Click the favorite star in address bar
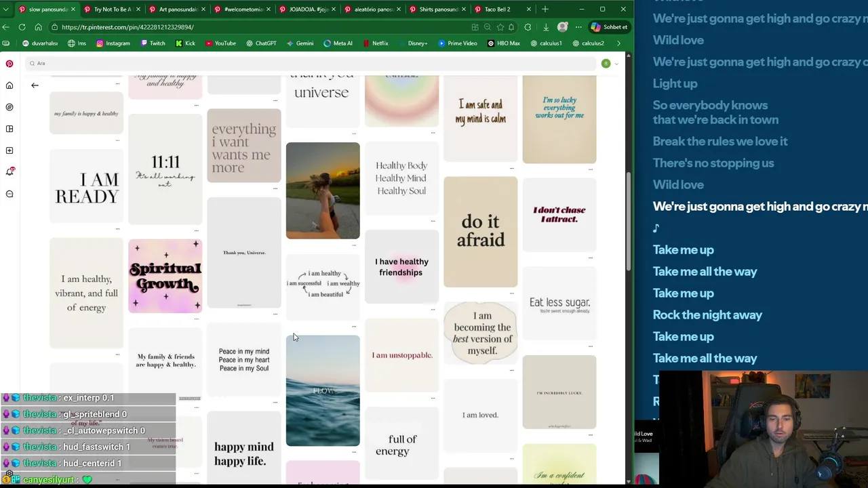Image resolution: width=868 pixels, height=488 pixels. point(500,27)
